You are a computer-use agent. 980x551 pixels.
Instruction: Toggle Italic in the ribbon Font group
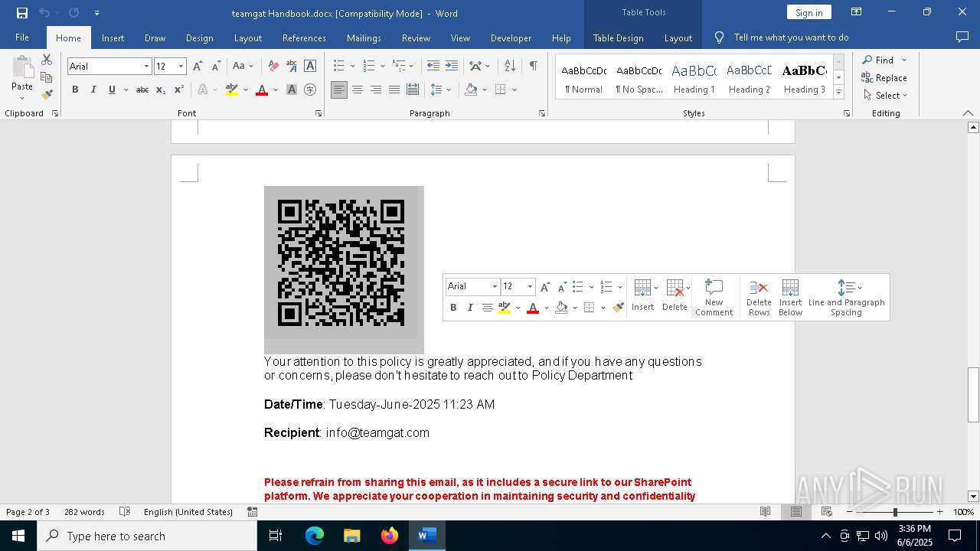pos(93,90)
